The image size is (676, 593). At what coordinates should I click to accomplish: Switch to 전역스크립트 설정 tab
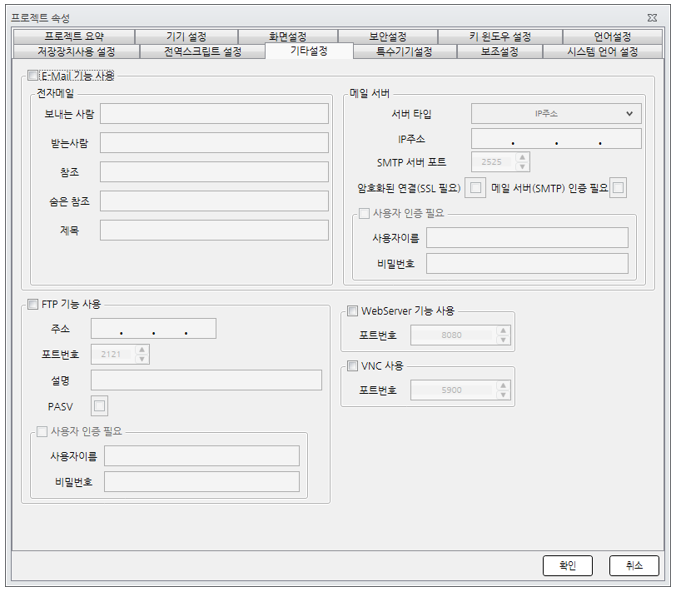click(x=203, y=52)
